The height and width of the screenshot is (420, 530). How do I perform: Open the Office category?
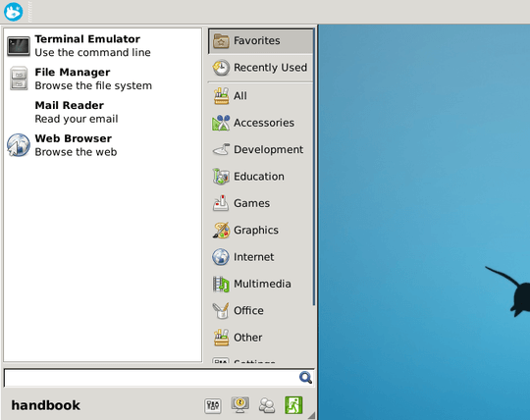261,310
